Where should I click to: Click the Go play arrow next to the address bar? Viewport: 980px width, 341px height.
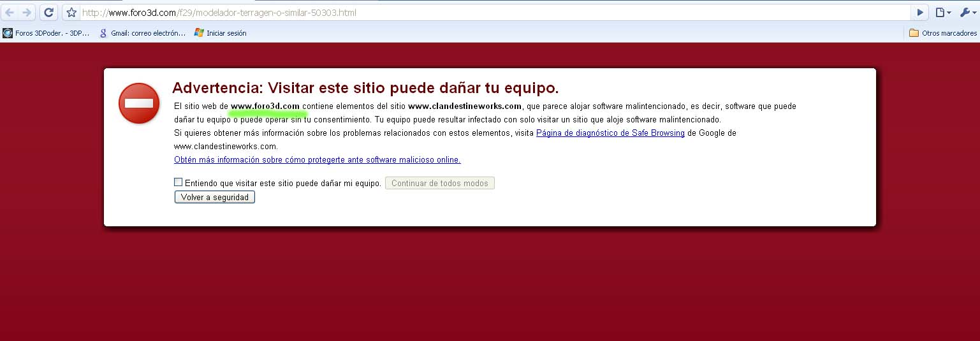[x=920, y=12]
